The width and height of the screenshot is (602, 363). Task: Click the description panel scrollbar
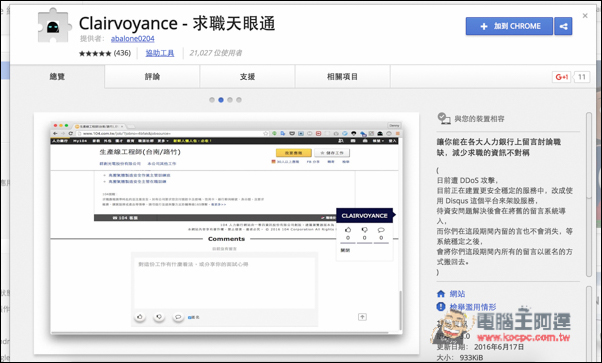tap(589, 194)
